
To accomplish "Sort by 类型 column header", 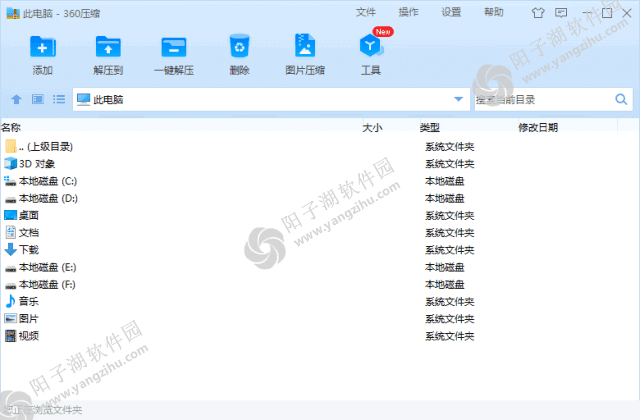I will coord(430,127).
